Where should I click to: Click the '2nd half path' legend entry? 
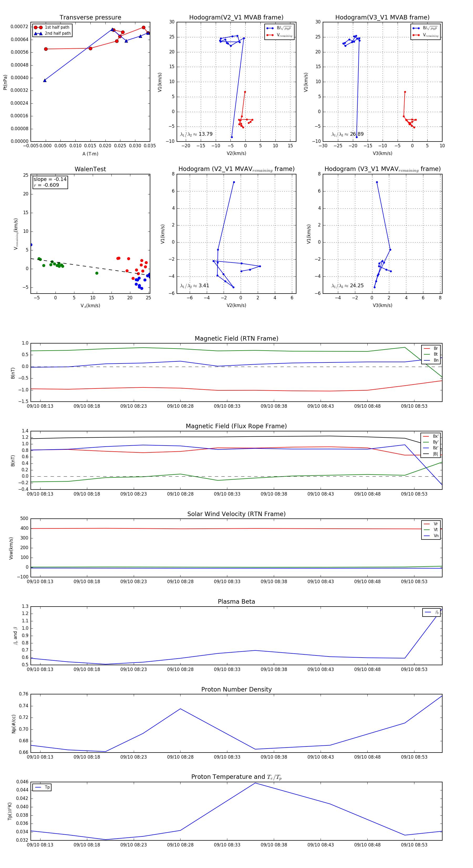point(52,33)
